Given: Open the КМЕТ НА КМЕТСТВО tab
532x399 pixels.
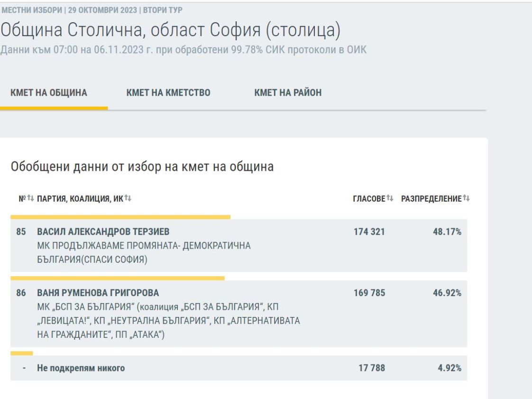Looking at the screenshot, I should pyautogui.click(x=168, y=93).
